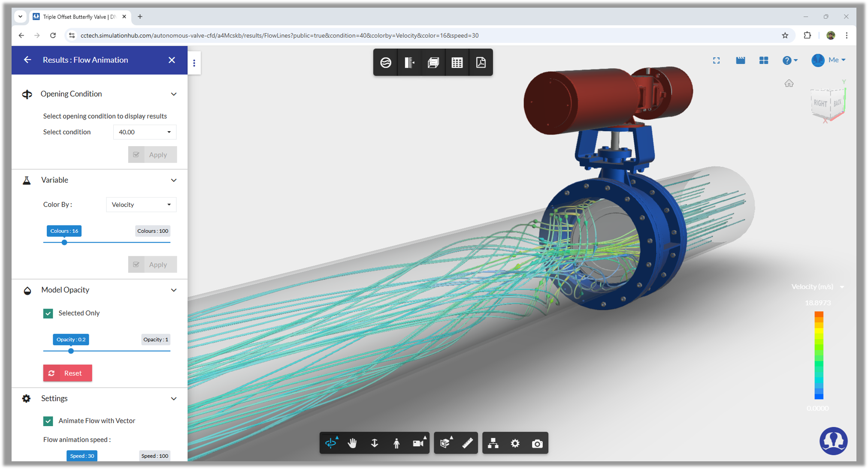Screen dimensions: 868x469
Task: Toggle Animate Flow with Vector checkbox
Action: pyautogui.click(x=48, y=421)
